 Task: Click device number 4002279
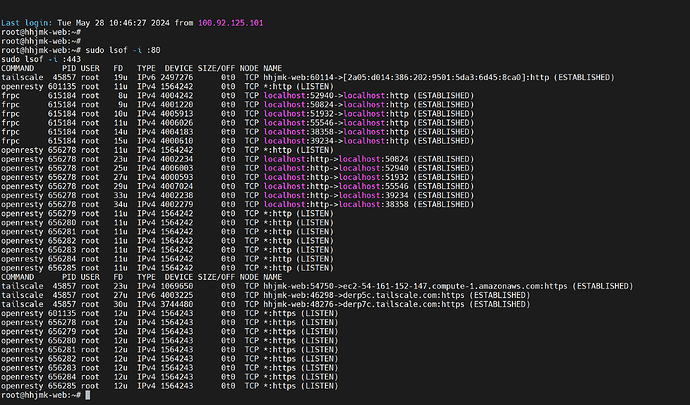click(176, 204)
